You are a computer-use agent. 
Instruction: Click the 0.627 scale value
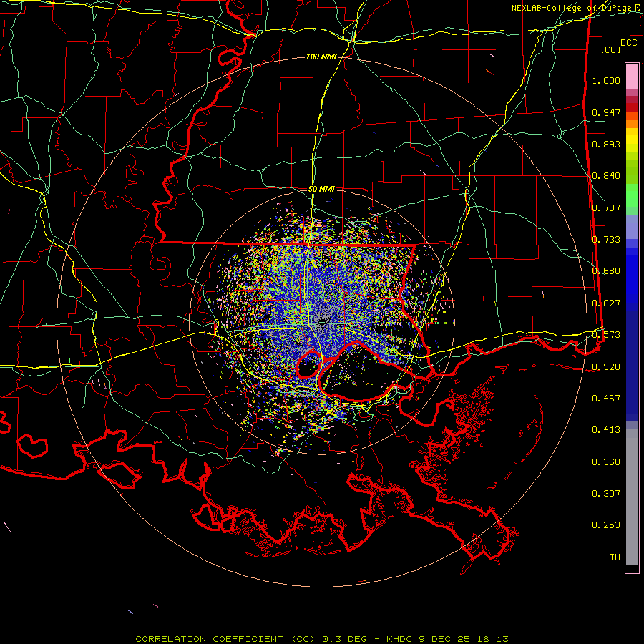click(x=606, y=303)
